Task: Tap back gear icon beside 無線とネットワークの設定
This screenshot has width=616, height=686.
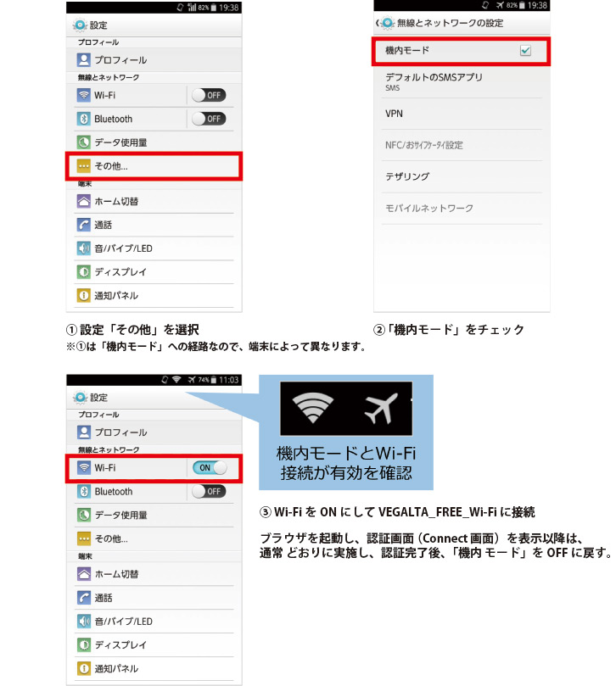Action: click(386, 23)
